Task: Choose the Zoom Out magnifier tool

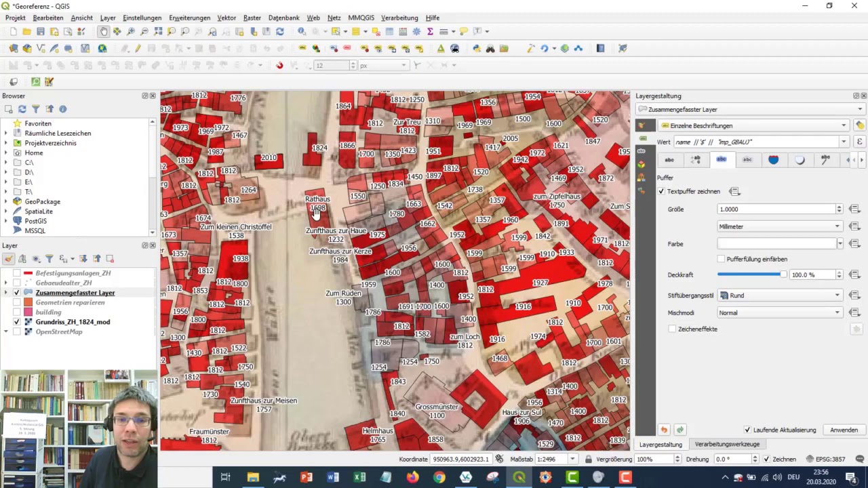Action: (144, 31)
